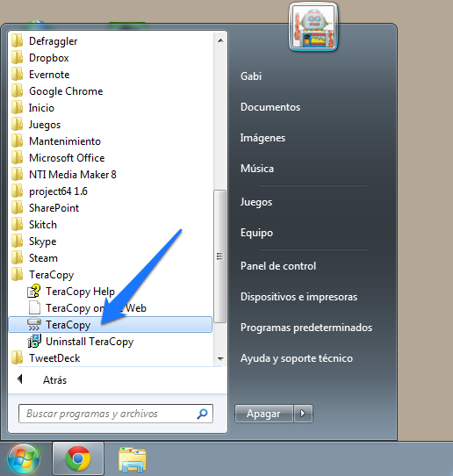
Task: Open Documentos from the right pane
Action: pos(270,107)
